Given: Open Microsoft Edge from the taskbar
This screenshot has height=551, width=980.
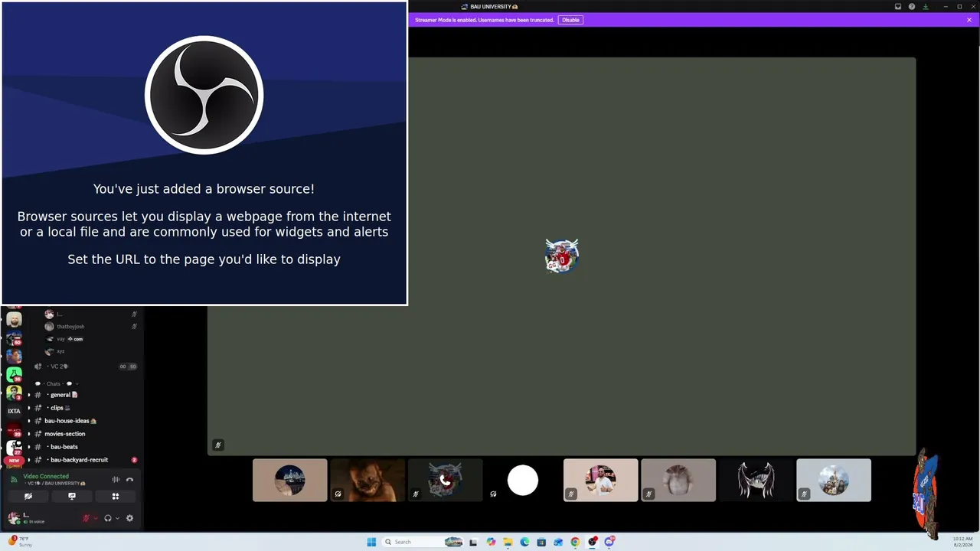Looking at the screenshot, I should coord(524,542).
